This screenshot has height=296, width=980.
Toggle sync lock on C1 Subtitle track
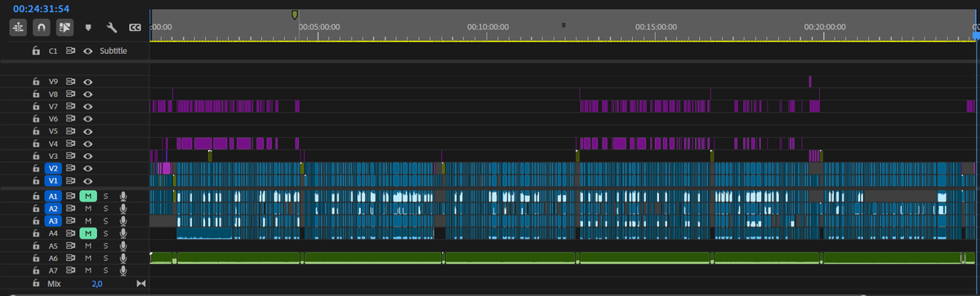click(71, 51)
